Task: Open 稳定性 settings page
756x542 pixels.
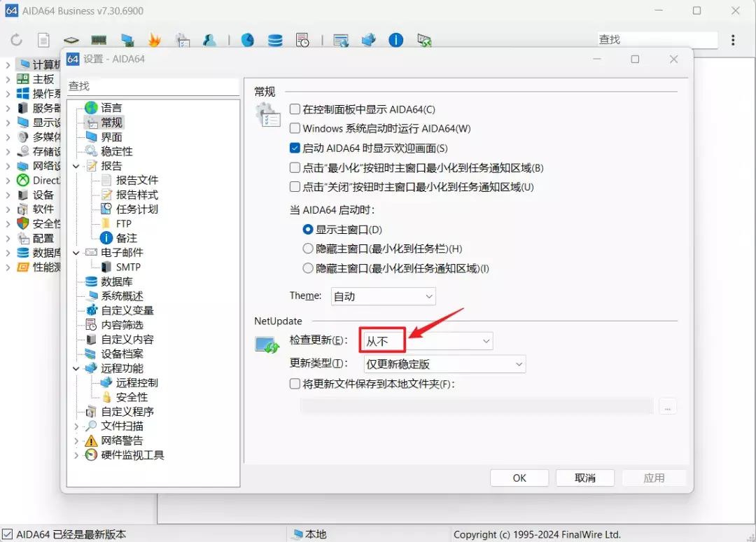Action: [x=117, y=151]
